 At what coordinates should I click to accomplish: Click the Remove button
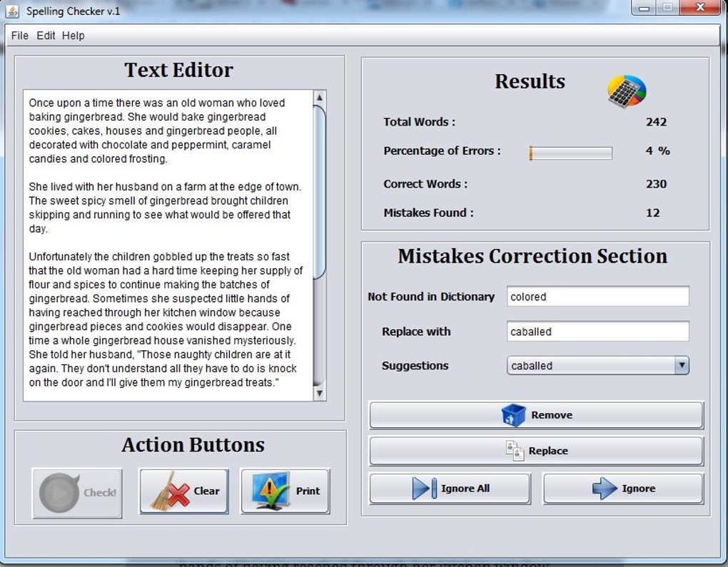[536, 415]
